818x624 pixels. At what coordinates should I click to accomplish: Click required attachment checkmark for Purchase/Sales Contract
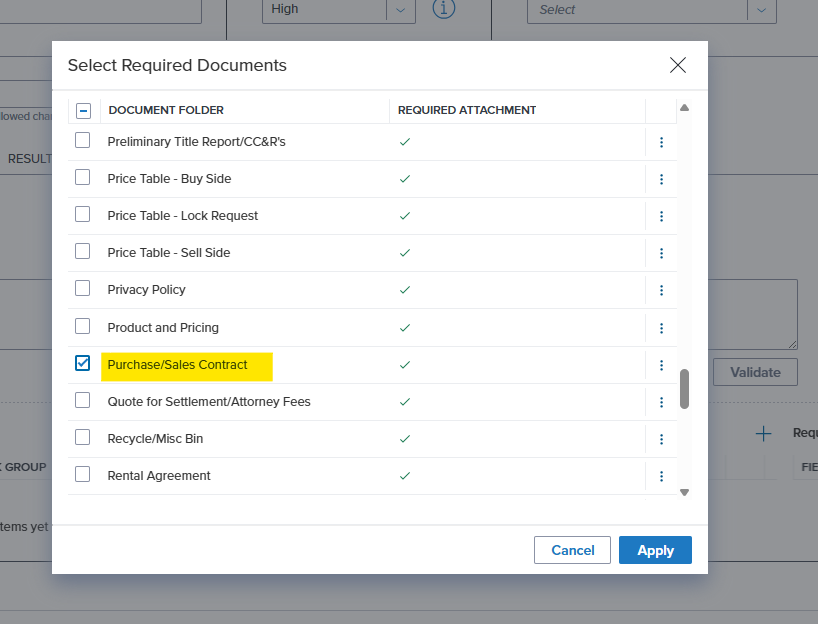tap(405, 365)
